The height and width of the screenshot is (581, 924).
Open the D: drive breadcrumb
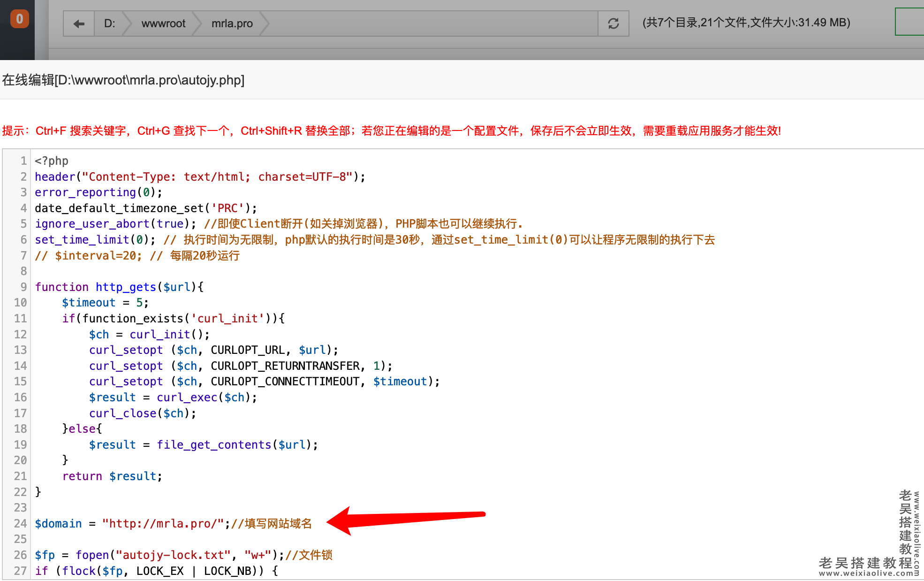pyautogui.click(x=109, y=23)
